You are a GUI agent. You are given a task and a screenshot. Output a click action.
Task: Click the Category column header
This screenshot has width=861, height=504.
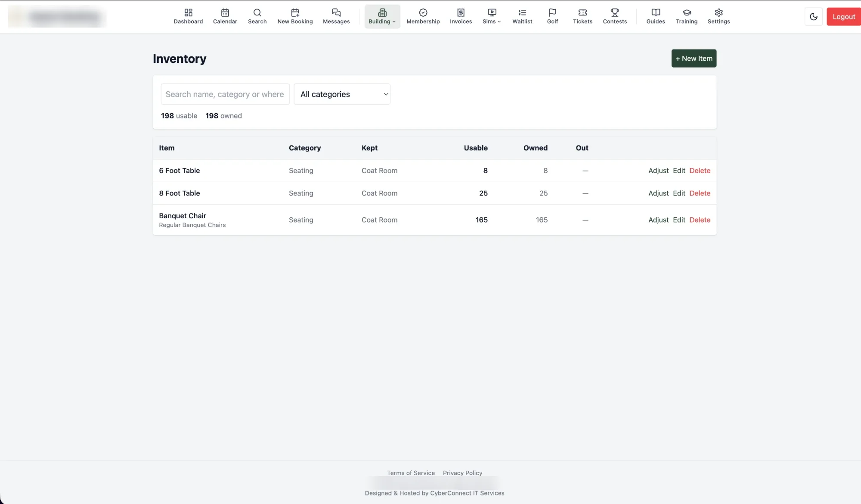305,148
